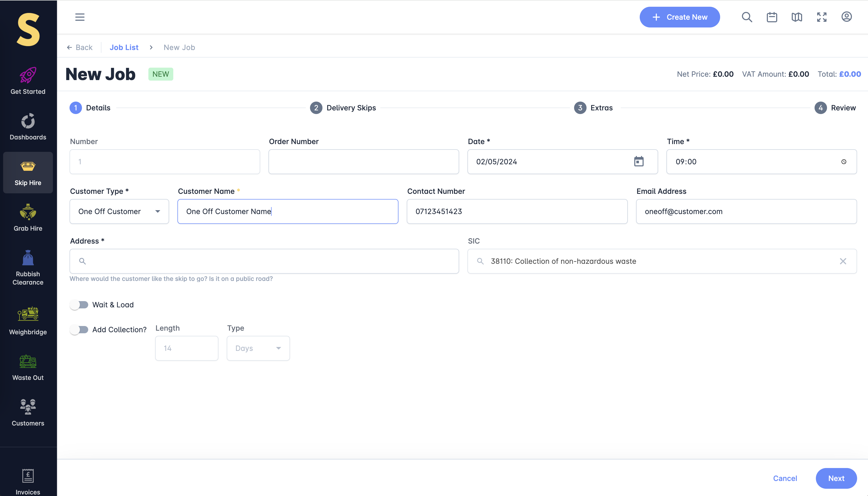Enable the Wait & Load toggle
Screen dimensions: 868x496
(79, 304)
